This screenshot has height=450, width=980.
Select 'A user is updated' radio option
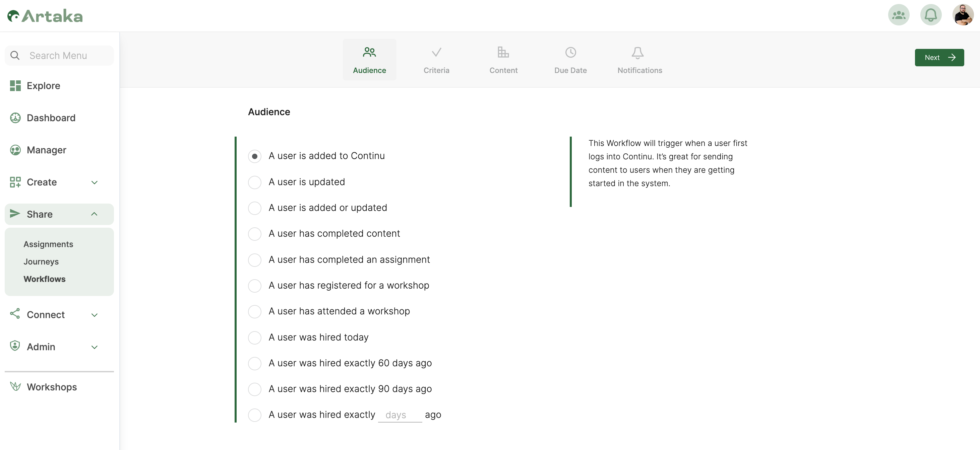[254, 182]
